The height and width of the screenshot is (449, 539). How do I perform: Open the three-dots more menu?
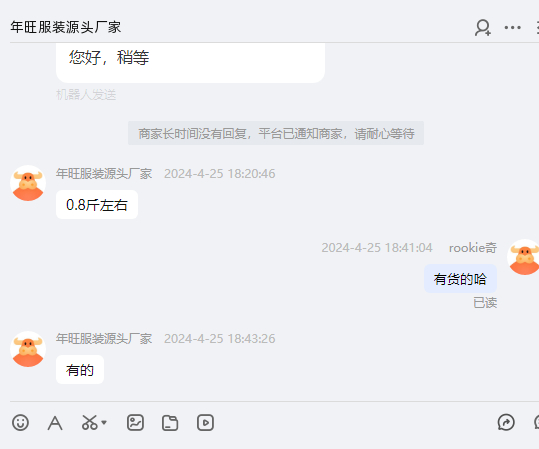tap(513, 28)
